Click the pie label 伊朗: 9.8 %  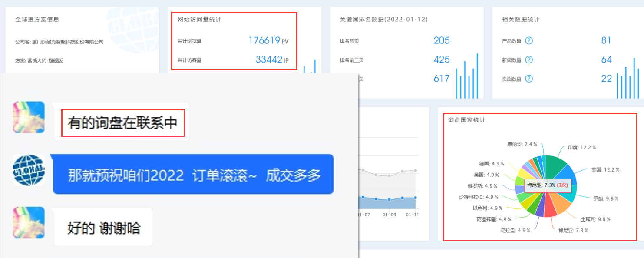(606, 198)
